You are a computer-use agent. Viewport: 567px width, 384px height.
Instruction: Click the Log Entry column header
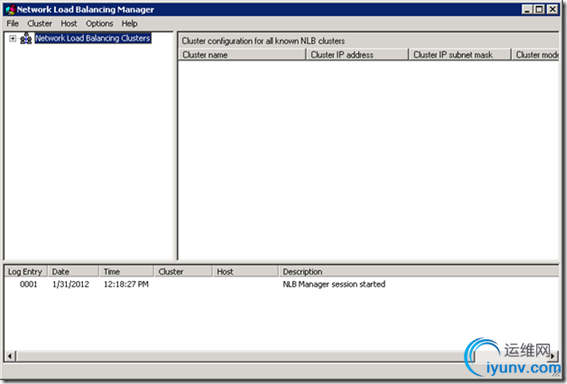(25, 272)
